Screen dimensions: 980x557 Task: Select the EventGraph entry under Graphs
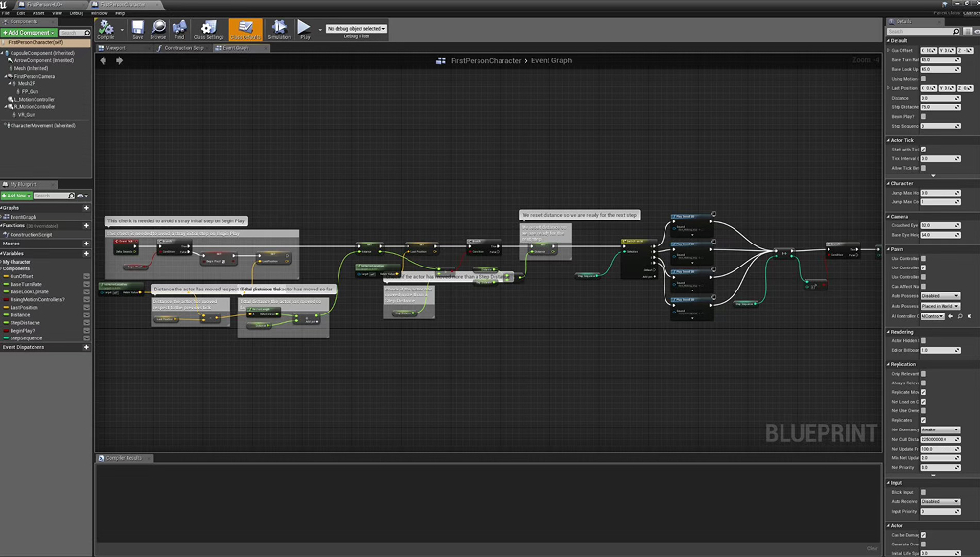(x=23, y=217)
